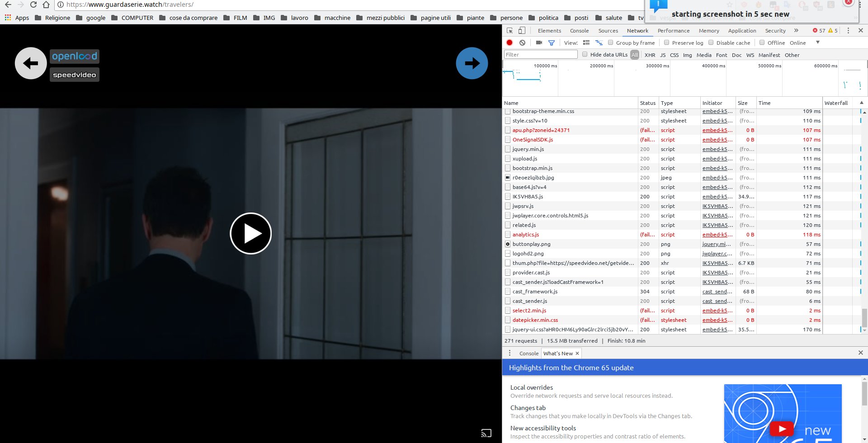Viewport: 868px width, 443px height.
Task: Click the blue next arrow circle
Action: (472, 63)
